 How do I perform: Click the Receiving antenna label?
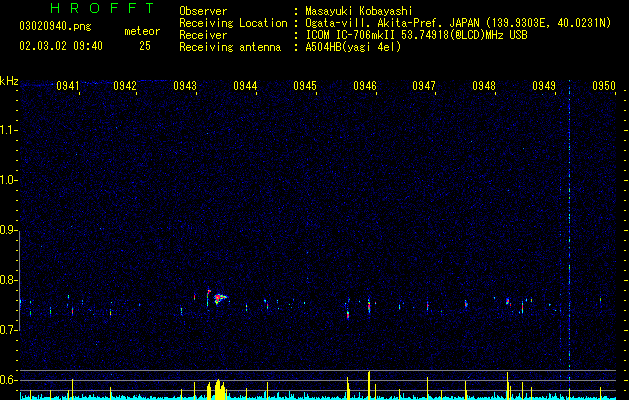click(230, 47)
